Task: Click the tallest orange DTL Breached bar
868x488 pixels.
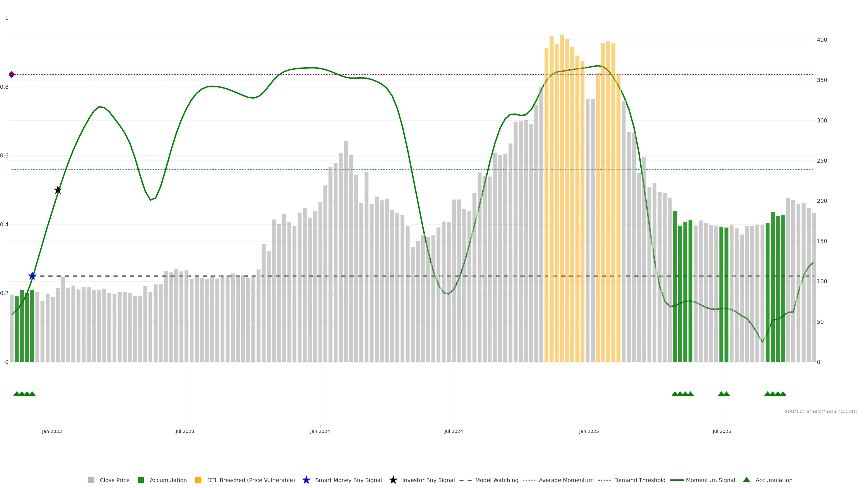Action: (x=562, y=198)
